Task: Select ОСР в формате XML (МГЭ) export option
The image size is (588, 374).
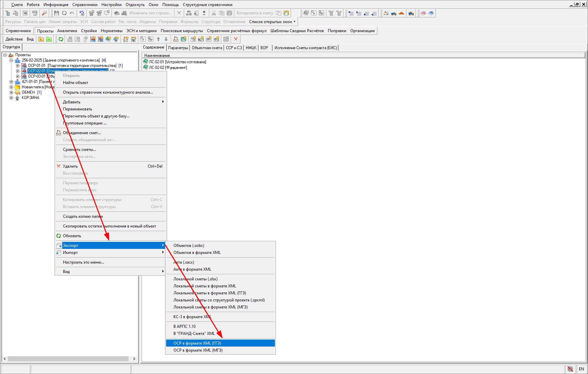Action: (198, 350)
